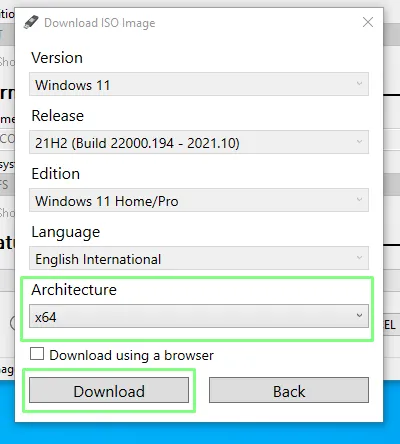Start the ISO download with Download button

pyautogui.click(x=109, y=390)
